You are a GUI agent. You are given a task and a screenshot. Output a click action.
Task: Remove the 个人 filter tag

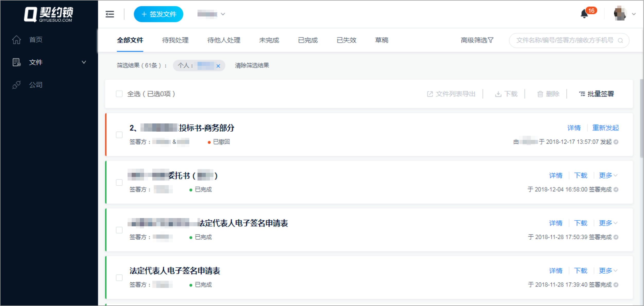coord(218,66)
